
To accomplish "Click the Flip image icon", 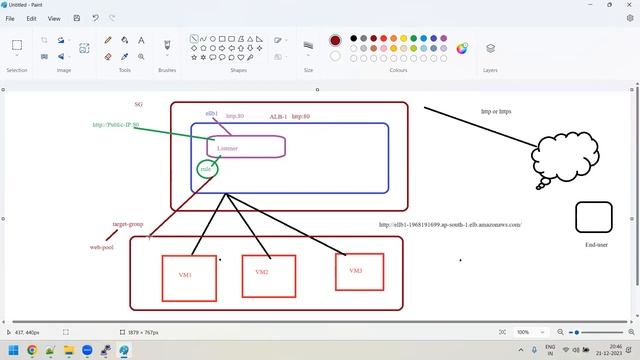I will tap(61, 57).
